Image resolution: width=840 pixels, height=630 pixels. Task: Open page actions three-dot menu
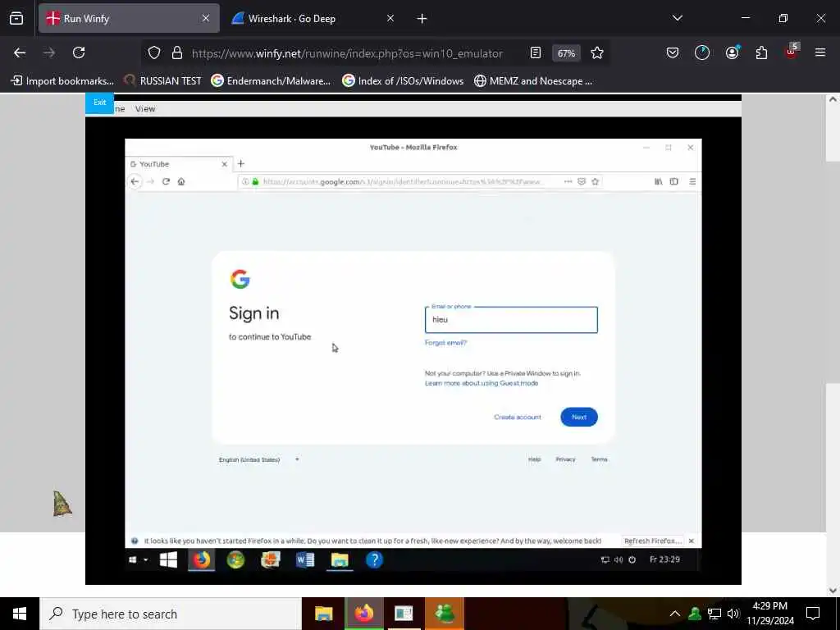point(568,181)
